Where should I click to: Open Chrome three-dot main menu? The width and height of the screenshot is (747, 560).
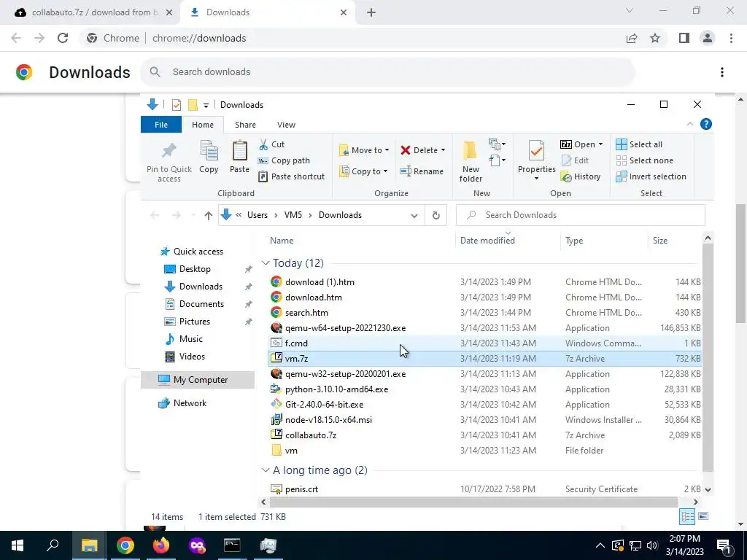click(x=731, y=38)
